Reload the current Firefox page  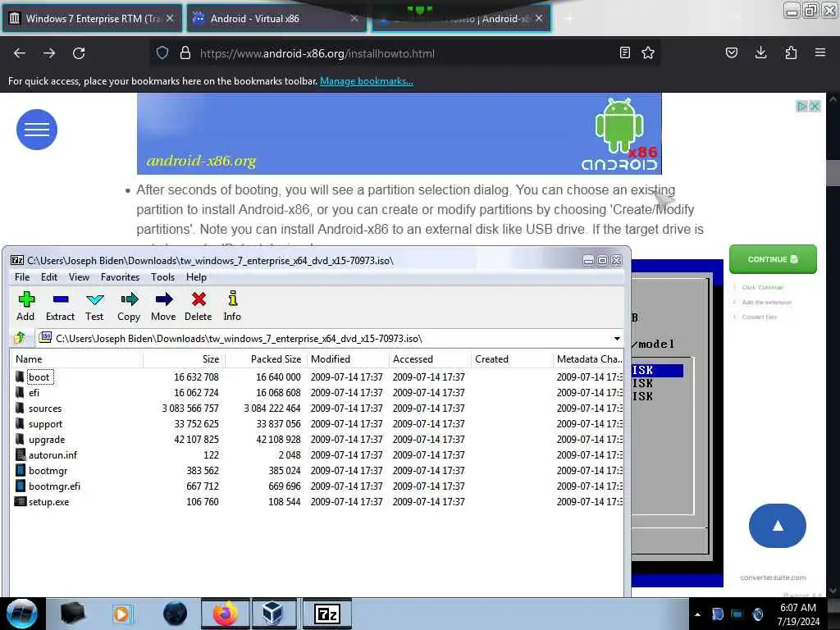pyautogui.click(x=79, y=53)
